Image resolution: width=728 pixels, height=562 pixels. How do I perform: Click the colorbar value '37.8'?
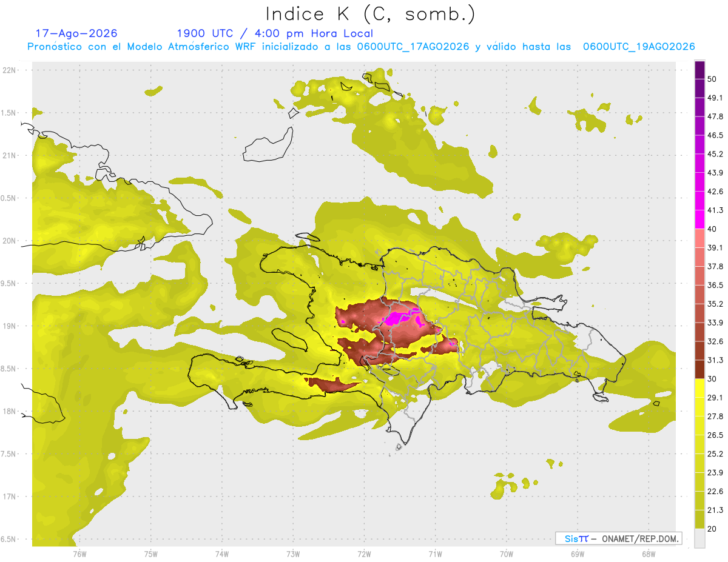[x=716, y=266]
